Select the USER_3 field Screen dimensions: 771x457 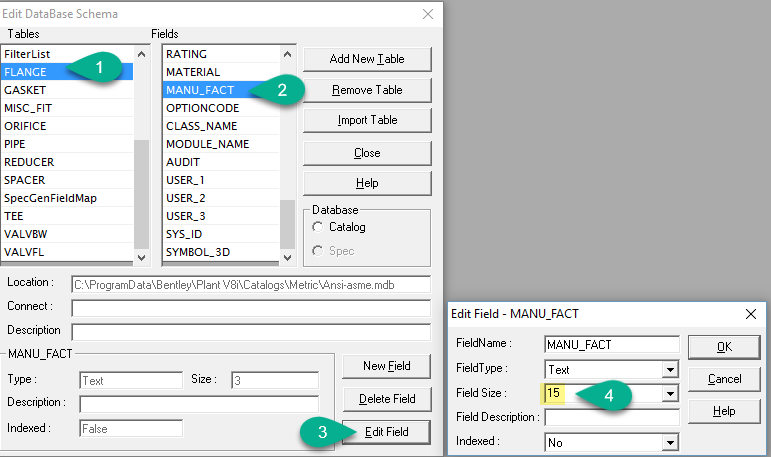point(221,216)
